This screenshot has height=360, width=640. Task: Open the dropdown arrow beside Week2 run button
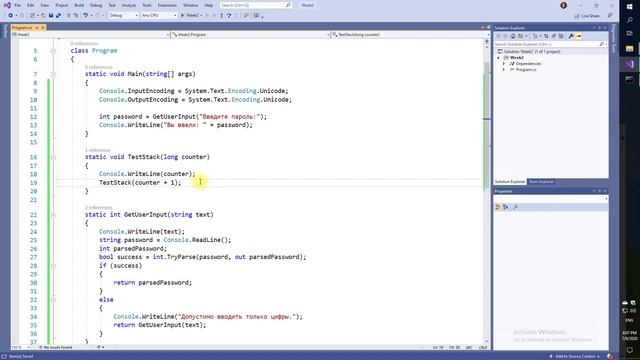[x=201, y=16]
